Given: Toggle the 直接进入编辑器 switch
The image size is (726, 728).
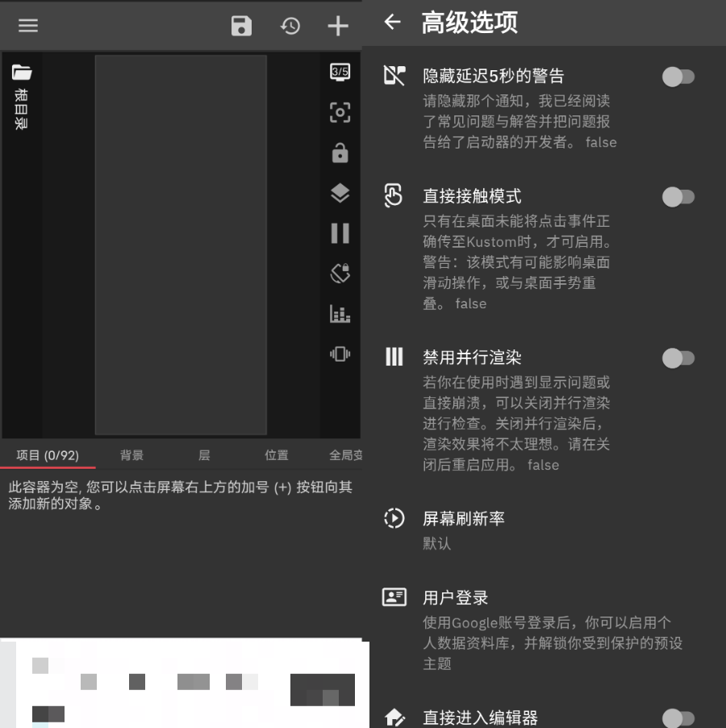Looking at the screenshot, I should (678, 718).
